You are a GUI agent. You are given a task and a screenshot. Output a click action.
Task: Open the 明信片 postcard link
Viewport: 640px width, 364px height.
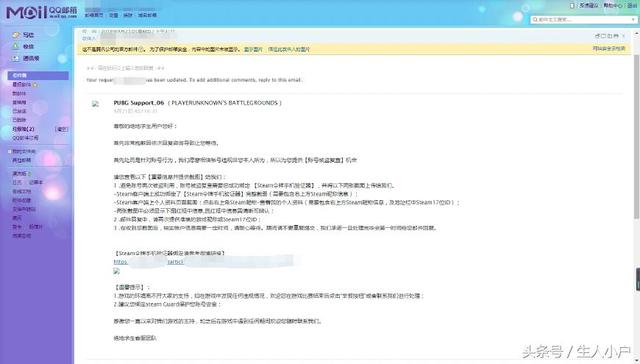36,226
